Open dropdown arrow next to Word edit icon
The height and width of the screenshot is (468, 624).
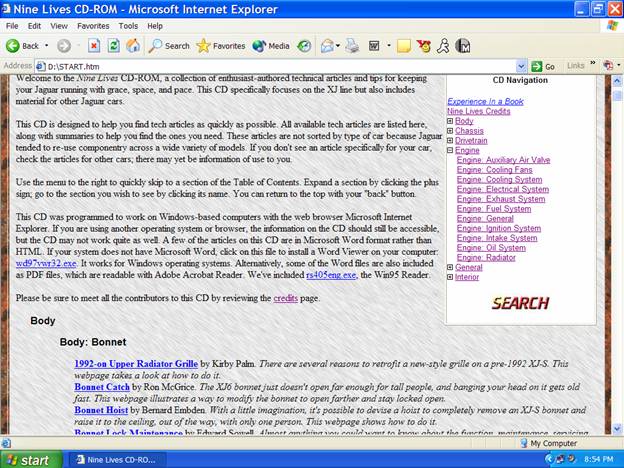point(389,46)
